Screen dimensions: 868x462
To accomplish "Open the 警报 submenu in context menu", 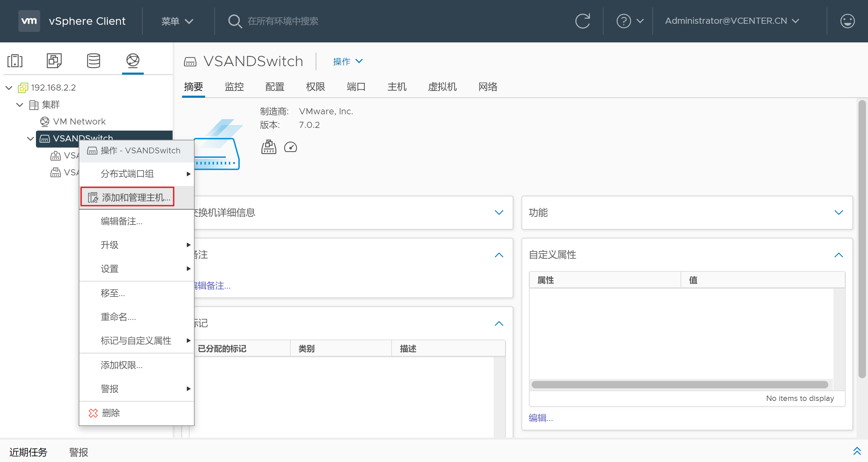I will [x=137, y=389].
